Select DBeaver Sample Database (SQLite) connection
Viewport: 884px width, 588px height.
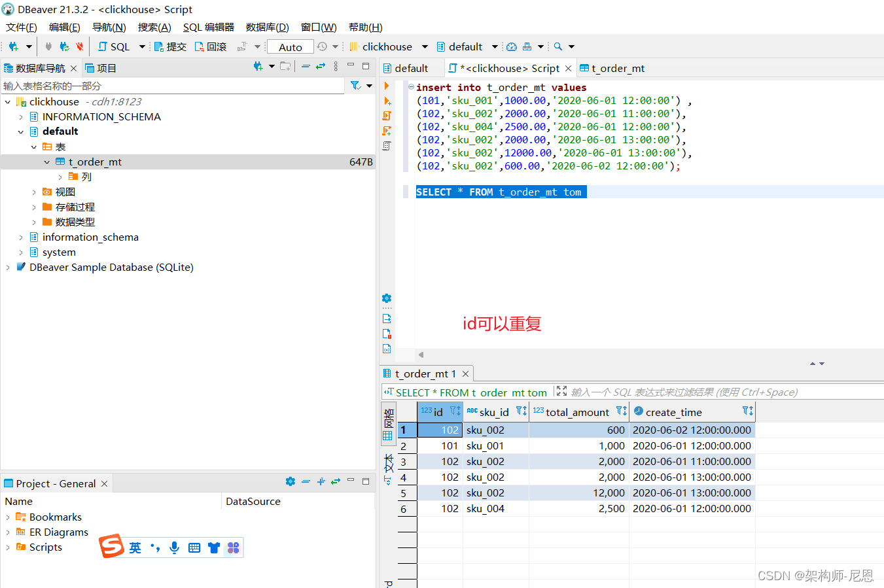pyautogui.click(x=111, y=268)
